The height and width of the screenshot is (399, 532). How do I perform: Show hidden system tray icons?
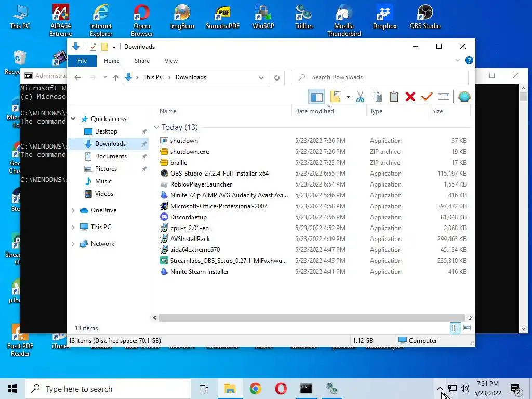[440, 389]
